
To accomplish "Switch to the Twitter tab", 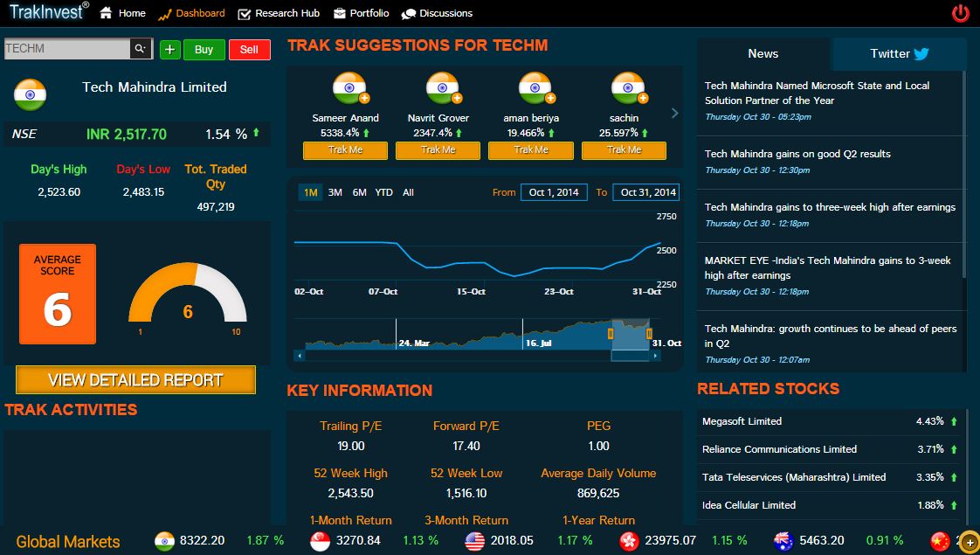I will (899, 54).
